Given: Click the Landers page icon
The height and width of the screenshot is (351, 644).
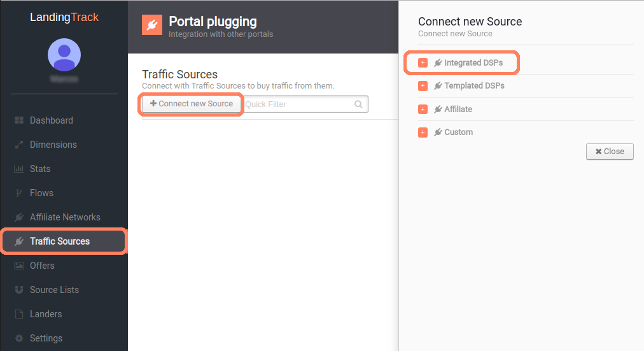Looking at the screenshot, I should (x=19, y=314).
